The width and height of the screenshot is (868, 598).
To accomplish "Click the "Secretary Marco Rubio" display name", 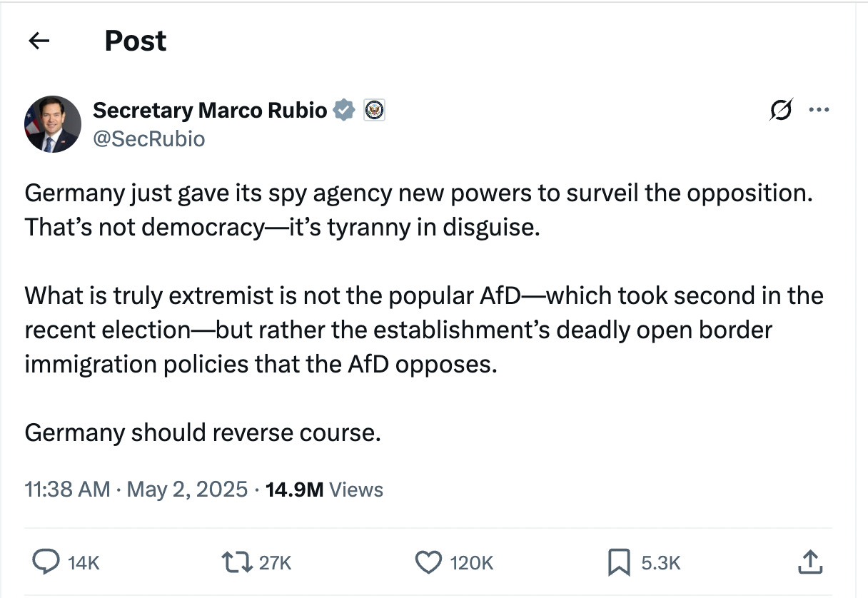I will pyautogui.click(x=210, y=111).
